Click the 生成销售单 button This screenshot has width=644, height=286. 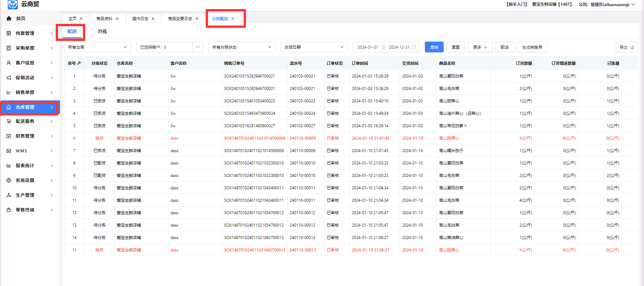pos(532,47)
